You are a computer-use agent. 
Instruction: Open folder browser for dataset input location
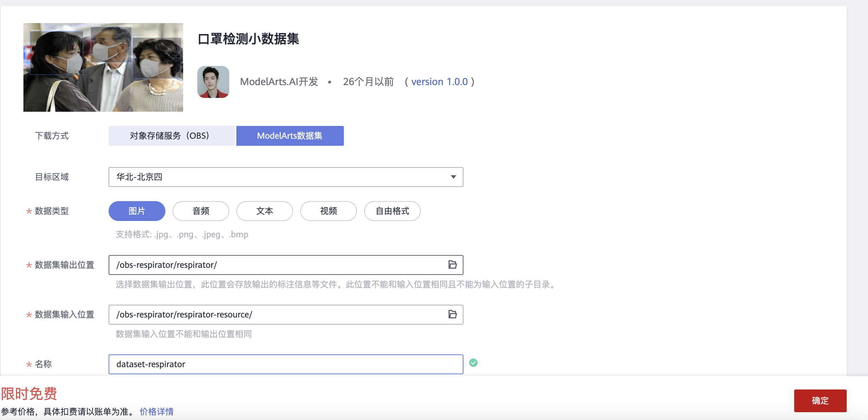click(452, 314)
